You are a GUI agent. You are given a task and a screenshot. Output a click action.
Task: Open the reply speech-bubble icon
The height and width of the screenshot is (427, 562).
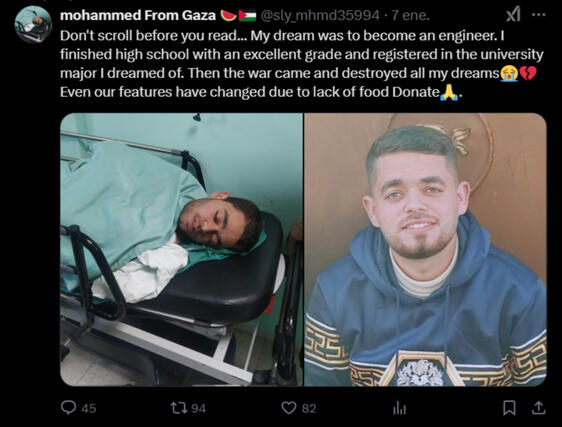(x=68, y=408)
